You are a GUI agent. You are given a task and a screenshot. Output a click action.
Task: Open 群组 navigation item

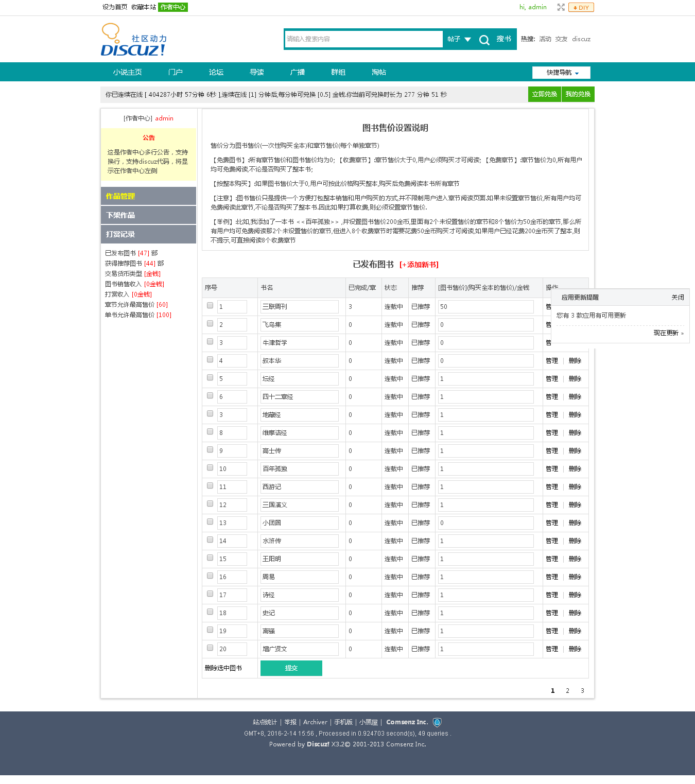coord(338,72)
